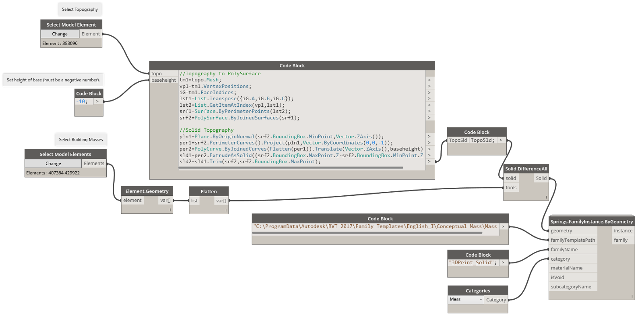Click the -10; value in small Code Block

[x=82, y=102]
